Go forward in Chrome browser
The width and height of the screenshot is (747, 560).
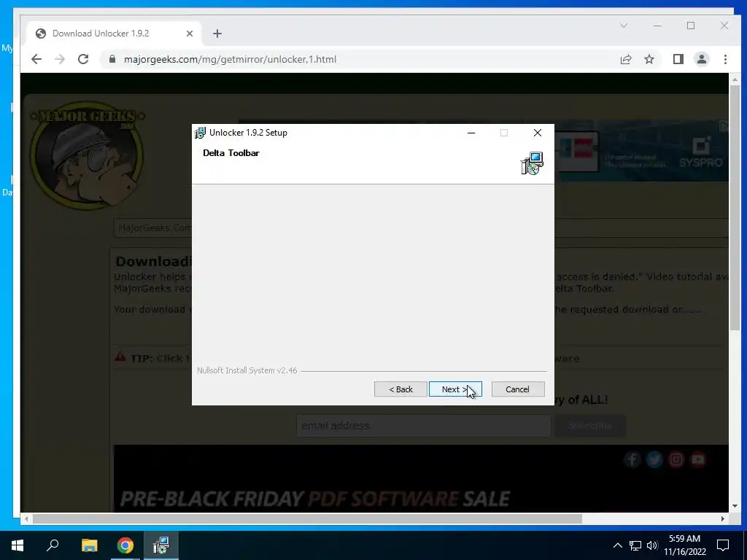[60, 59]
